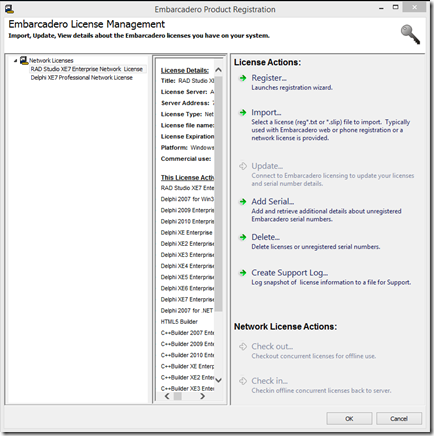Click the Cancel button
Viewport: 434px width, 436px height.
point(399,419)
